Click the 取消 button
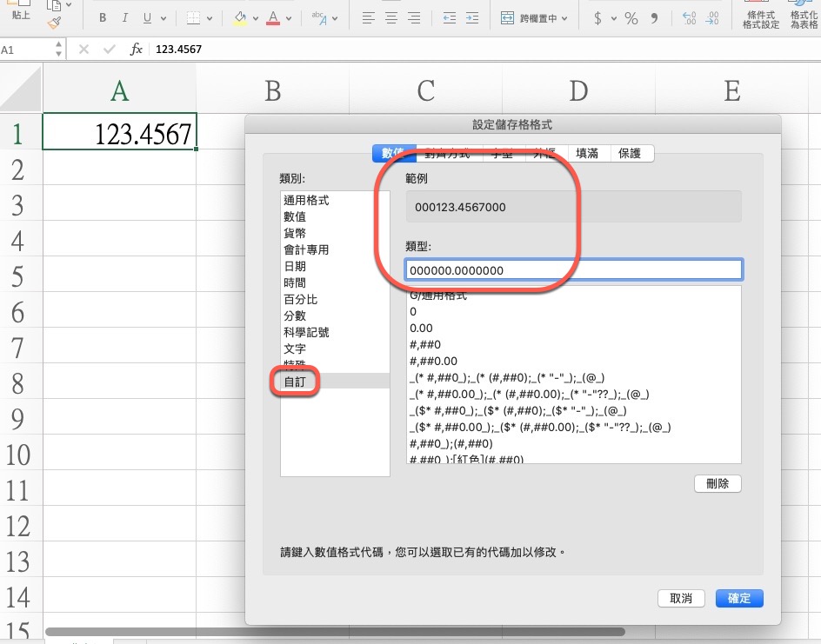Screen dimensions: 821x644 (681, 598)
